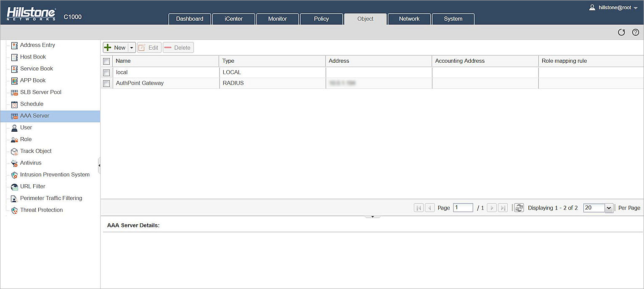The height and width of the screenshot is (289, 644).
Task: Open the Schedule object list
Action: pos(32,104)
